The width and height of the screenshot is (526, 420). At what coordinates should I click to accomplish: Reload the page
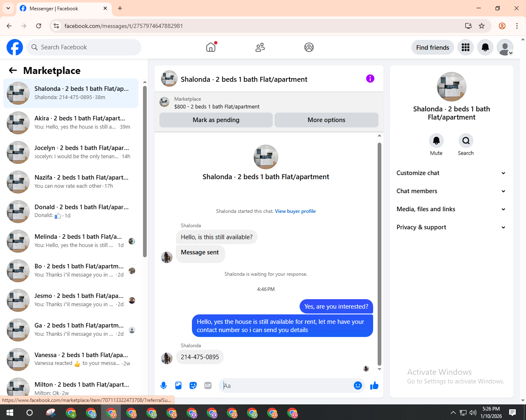(x=39, y=26)
